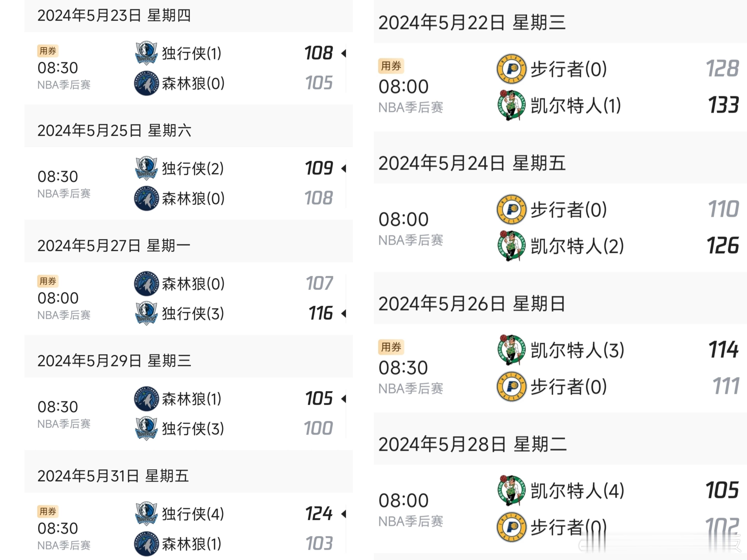Click Celtics logo in May 26 game
The width and height of the screenshot is (747, 560).
pos(511,350)
